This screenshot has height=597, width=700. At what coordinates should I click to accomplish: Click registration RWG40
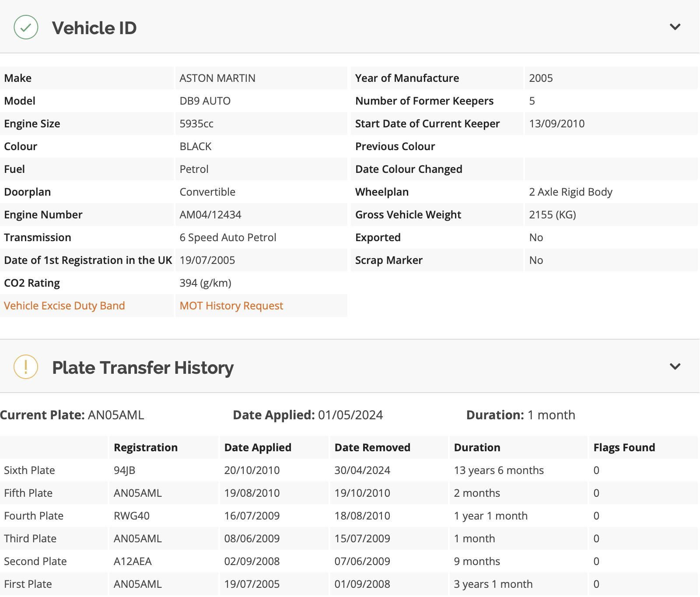pyautogui.click(x=132, y=516)
